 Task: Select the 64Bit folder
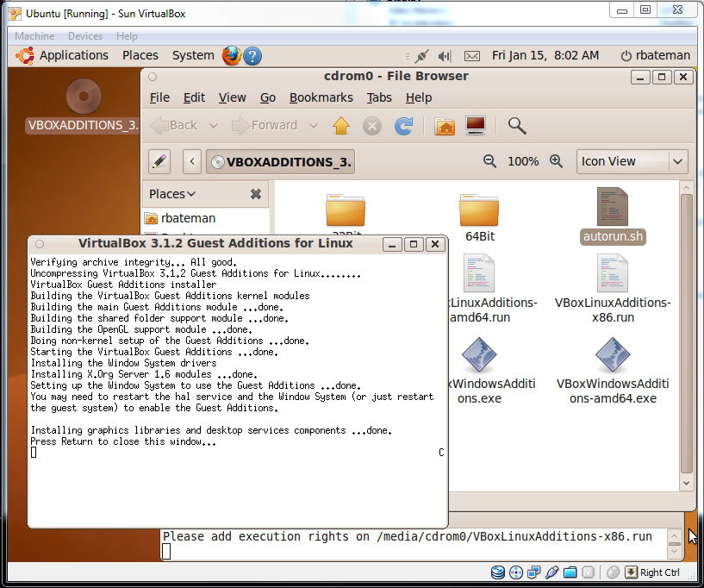click(479, 218)
